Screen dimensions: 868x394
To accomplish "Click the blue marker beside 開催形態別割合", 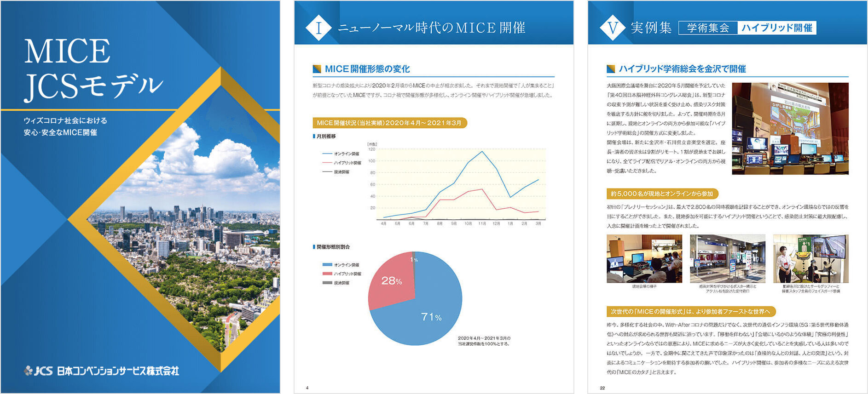I will tap(314, 247).
